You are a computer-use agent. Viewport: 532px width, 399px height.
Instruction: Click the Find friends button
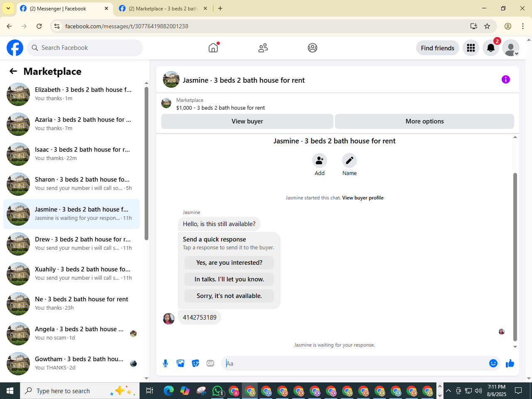(438, 48)
